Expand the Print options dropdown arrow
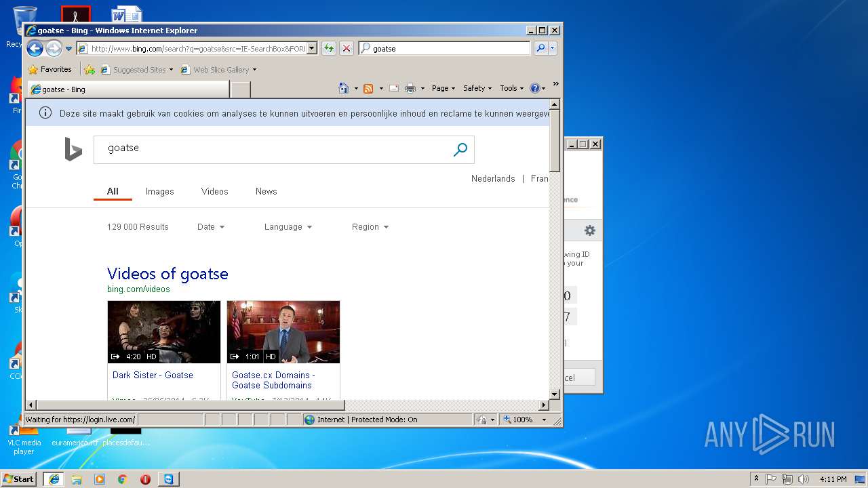Viewport: 868px width, 488px height. (x=422, y=88)
